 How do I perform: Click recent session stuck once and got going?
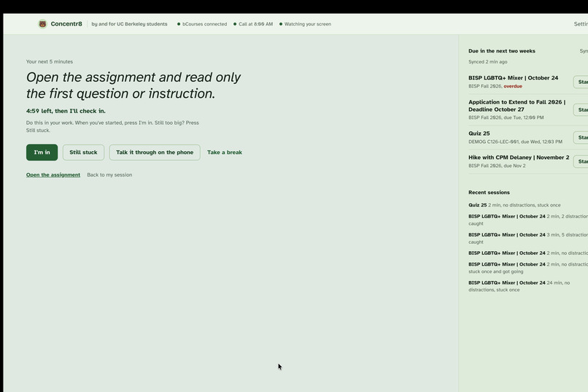click(x=528, y=268)
